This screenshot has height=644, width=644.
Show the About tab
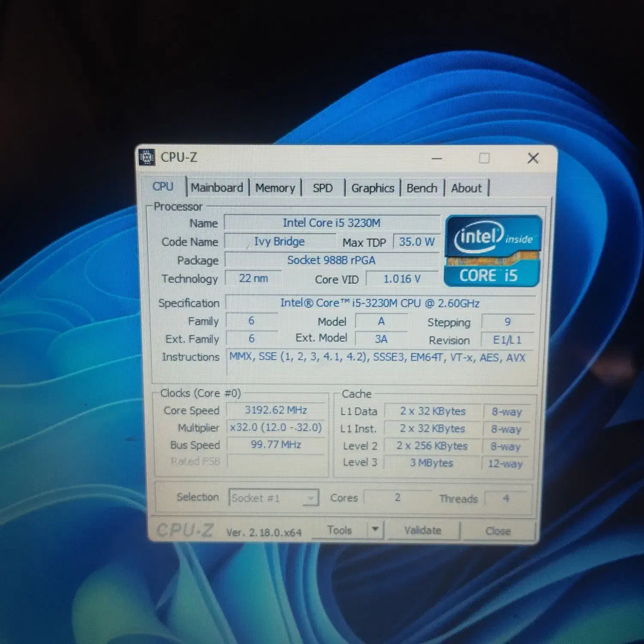click(x=466, y=188)
